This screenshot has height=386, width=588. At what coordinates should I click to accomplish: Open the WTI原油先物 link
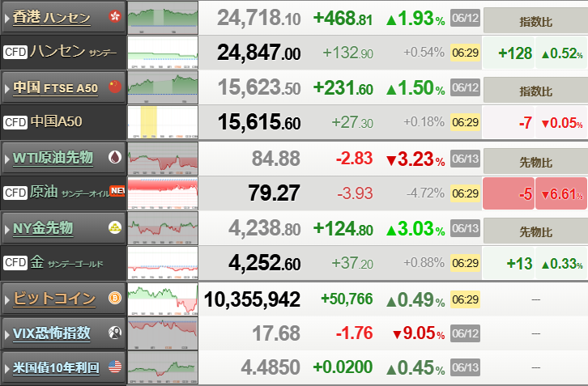pyautogui.click(x=53, y=158)
